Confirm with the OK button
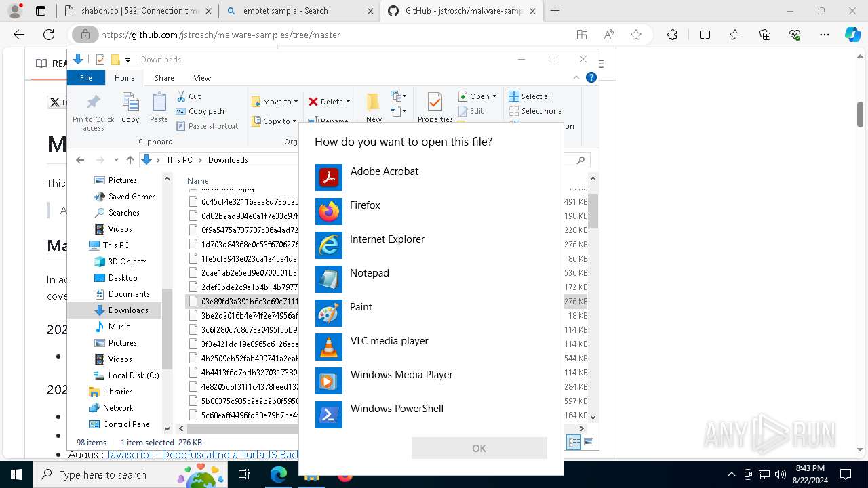868x488 pixels. click(479, 448)
